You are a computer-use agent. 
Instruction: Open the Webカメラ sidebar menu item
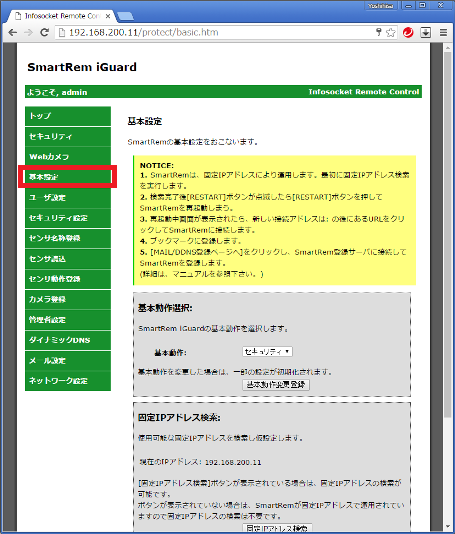tap(68, 157)
